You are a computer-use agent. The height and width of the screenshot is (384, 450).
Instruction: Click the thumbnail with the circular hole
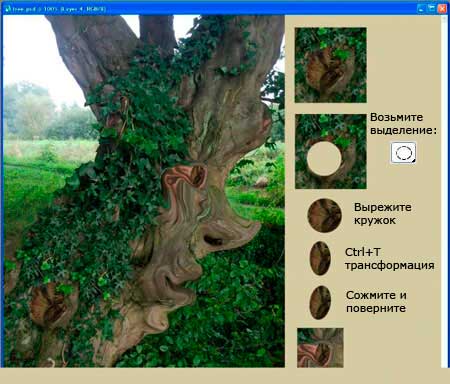pyautogui.click(x=331, y=151)
